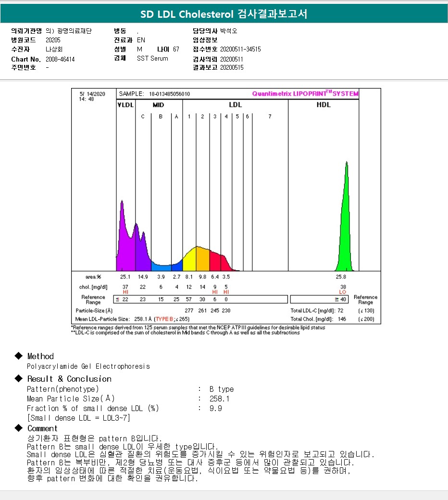Click the report title "SD LDL Cholesterol 검사결과보고서"

(x=224, y=14)
